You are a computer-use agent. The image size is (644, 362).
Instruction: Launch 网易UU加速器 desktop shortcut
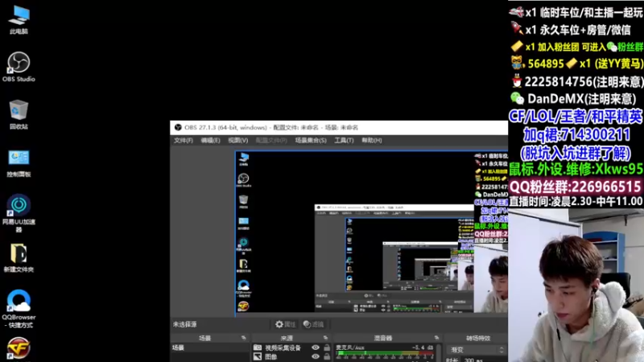19,213
